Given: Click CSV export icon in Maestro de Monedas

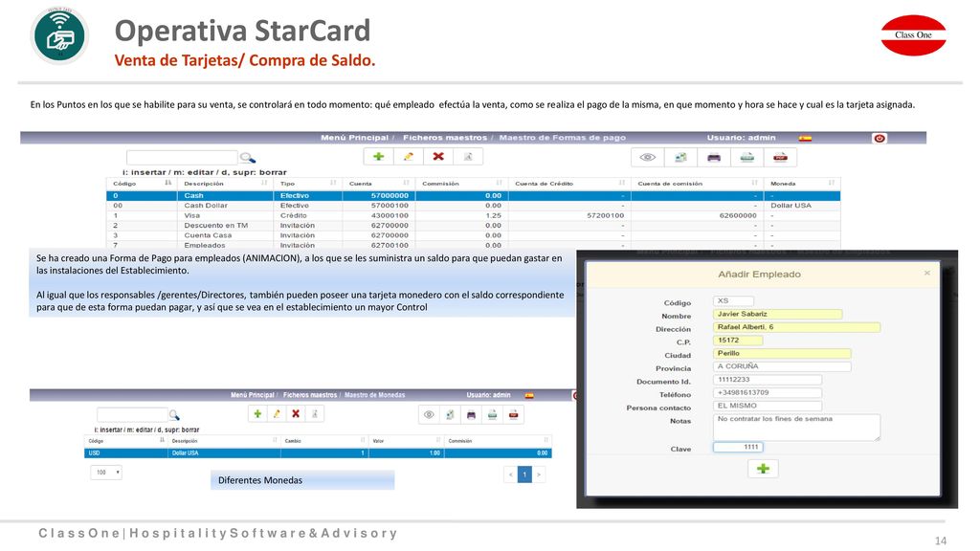Looking at the screenshot, I should click(493, 415).
